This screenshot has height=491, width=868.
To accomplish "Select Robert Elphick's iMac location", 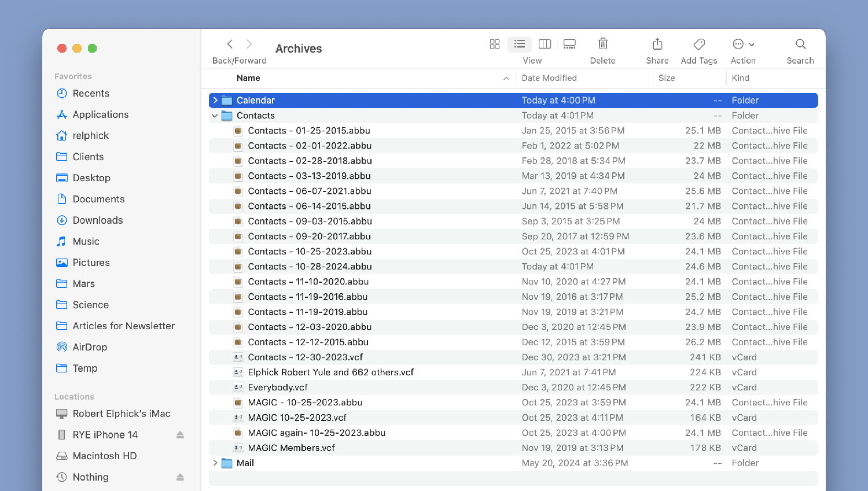I will coord(122,414).
